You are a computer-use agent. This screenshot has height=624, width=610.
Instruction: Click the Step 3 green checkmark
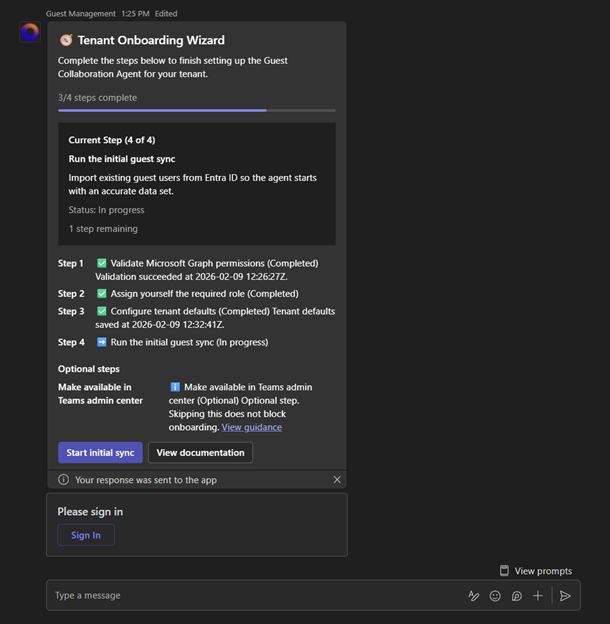[x=102, y=312]
